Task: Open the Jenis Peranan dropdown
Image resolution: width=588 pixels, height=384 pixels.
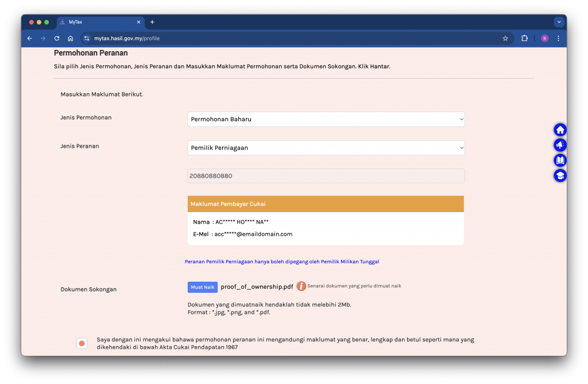Action: [326, 148]
